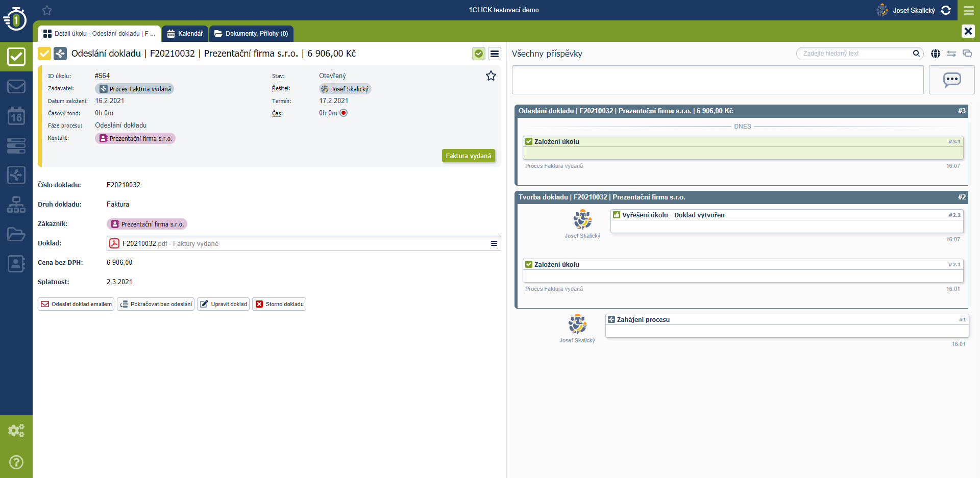Click the globe icon in posts panel
The width and height of the screenshot is (980, 478).
936,54
